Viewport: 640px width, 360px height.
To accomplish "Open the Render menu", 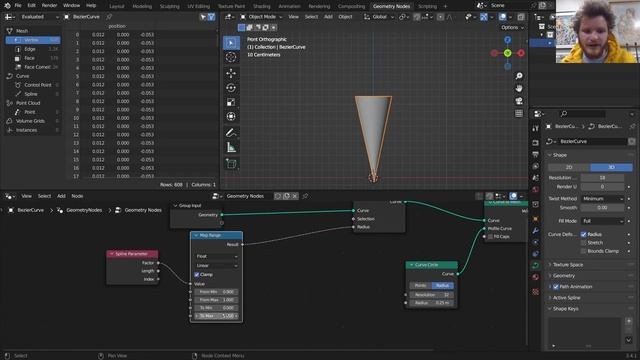I will 49,6.
